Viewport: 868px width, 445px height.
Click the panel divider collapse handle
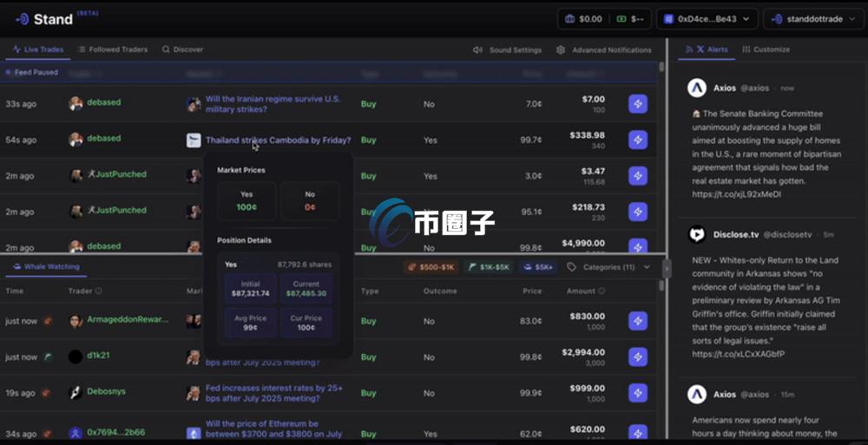667,268
